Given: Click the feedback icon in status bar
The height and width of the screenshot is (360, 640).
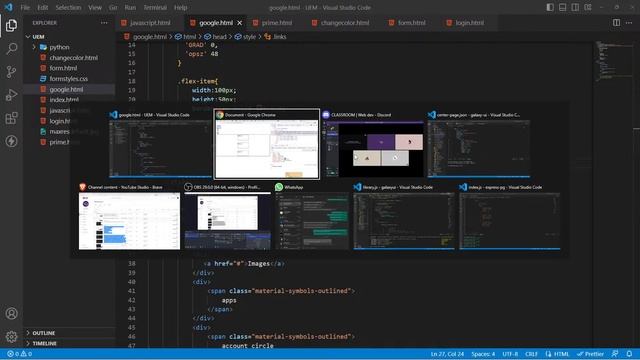Looking at the screenshot, I should 615,354.
